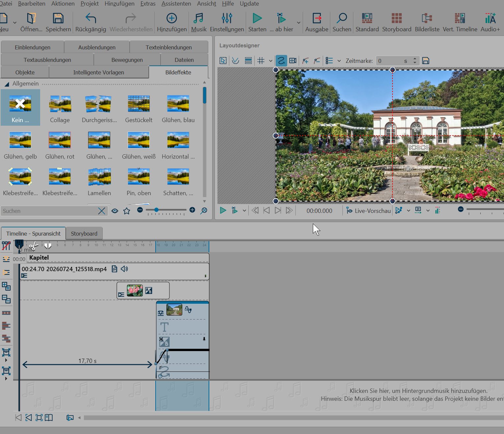Toggle the Live-Vorschau preview option
Image resolution: width=504 pixels, height=434 pixels.
point(368,211)
